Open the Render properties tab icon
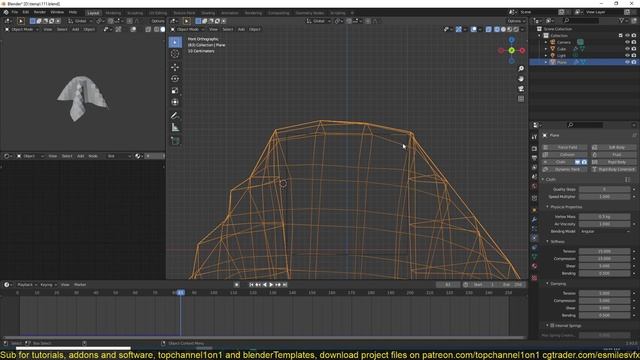 (x=534, y=149)
